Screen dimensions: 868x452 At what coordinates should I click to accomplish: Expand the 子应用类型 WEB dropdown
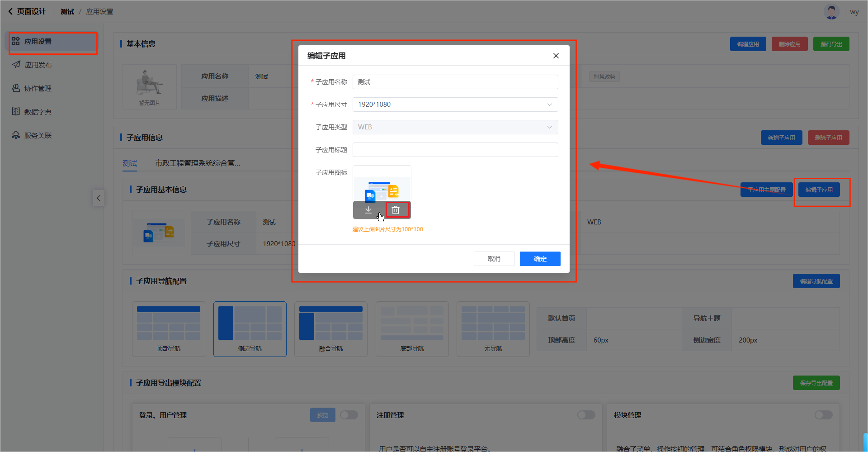point(455,127)
